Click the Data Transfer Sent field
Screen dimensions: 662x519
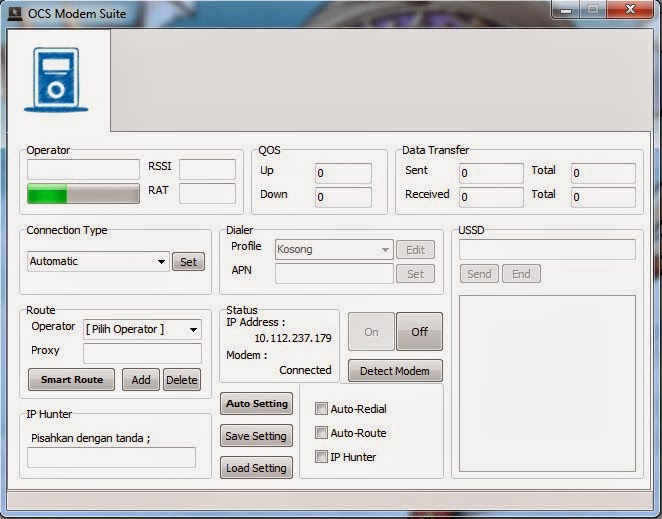(491, 173)
